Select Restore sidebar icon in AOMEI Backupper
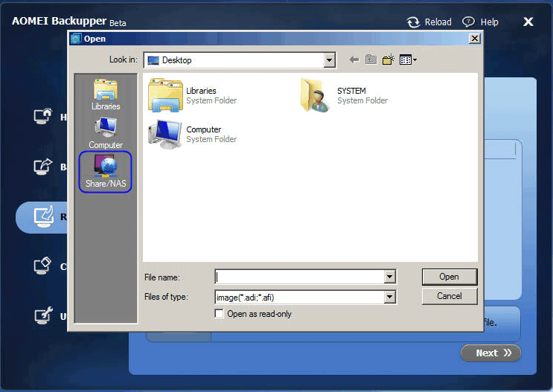Image resolution: width=553 pixels, height=392 pixels. click(x=43, y=216)
